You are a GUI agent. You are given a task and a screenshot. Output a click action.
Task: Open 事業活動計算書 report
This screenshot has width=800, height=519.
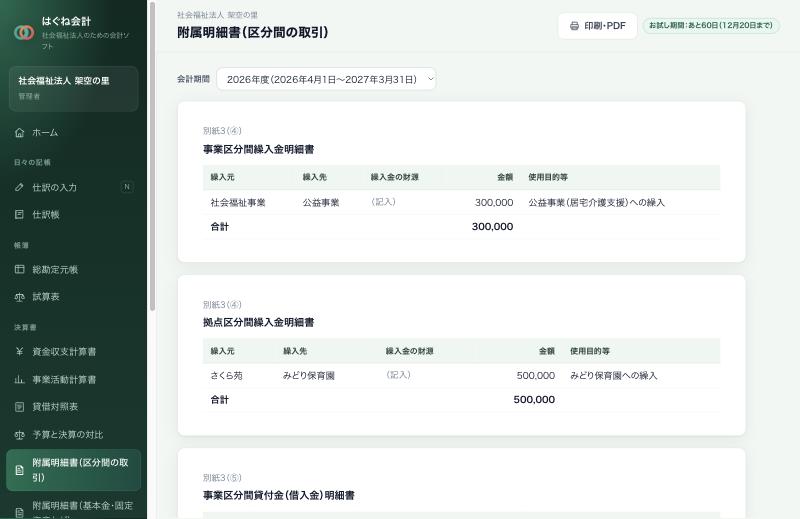73,379
